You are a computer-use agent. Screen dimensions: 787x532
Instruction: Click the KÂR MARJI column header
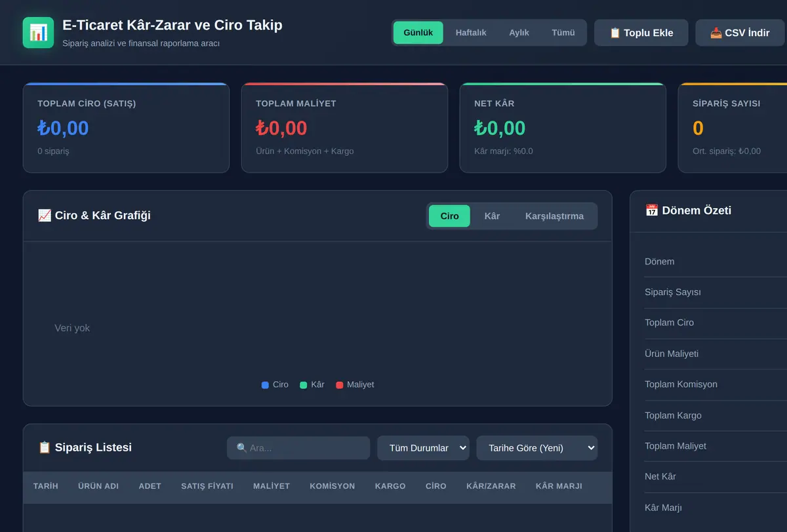tap(559, 486)
